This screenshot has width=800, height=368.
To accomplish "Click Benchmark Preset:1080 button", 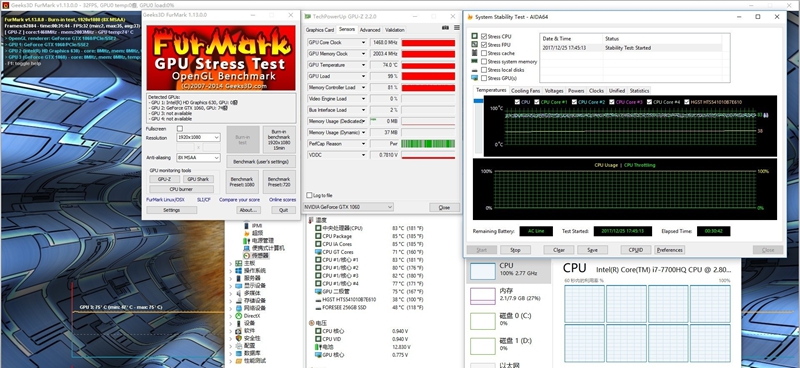I will [x=242, y=182].
